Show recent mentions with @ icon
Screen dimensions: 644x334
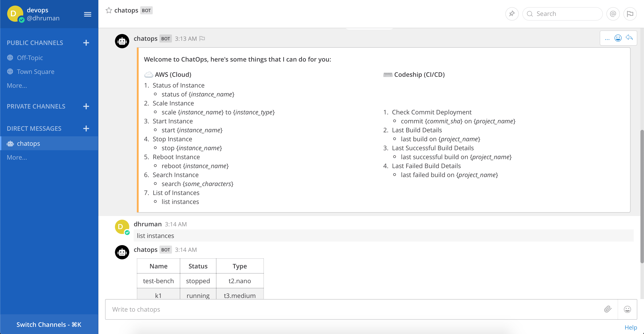613,14
